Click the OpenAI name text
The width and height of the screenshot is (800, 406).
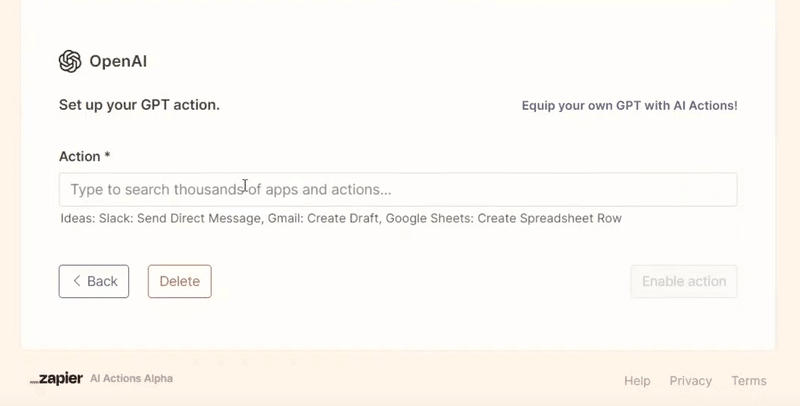[118, 61]
